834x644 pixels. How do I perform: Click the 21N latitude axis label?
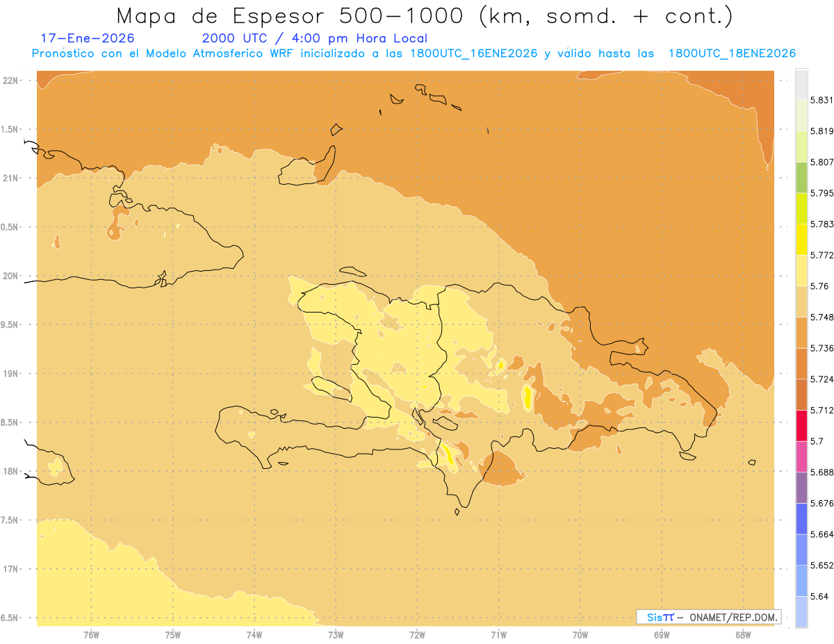click(10, 178)
